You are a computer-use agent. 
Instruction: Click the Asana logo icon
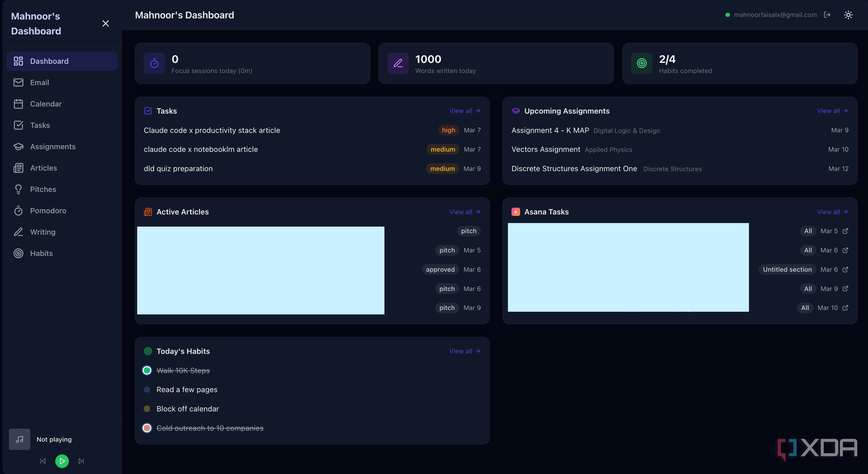click(x=516, y=212)
